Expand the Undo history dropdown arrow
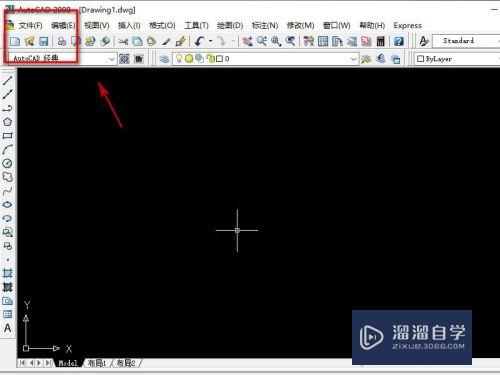This screenshot has width=500, height=375. [211, 41]
